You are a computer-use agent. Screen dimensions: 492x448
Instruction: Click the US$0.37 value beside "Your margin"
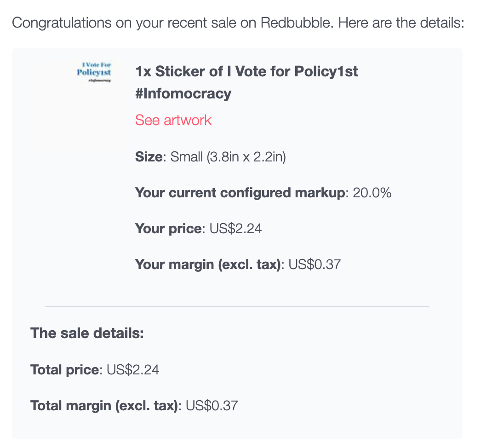[x=315, y=264]
